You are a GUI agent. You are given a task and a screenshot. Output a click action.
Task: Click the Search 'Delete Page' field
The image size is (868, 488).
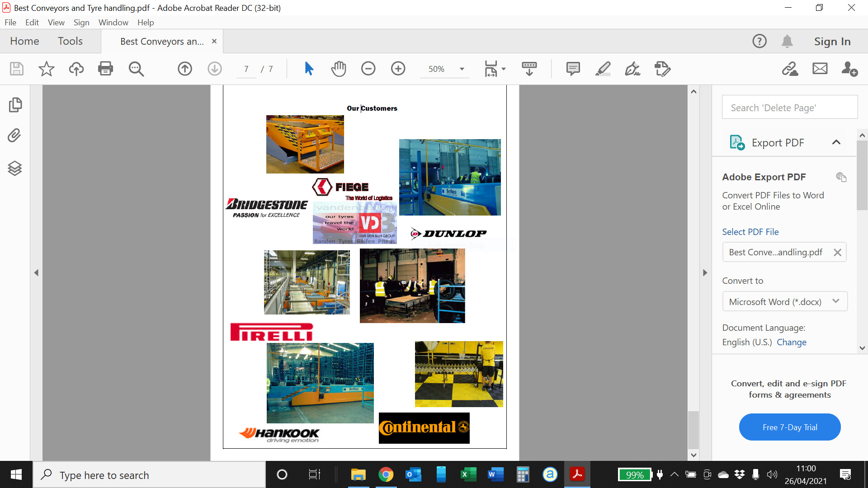[789, 108]
